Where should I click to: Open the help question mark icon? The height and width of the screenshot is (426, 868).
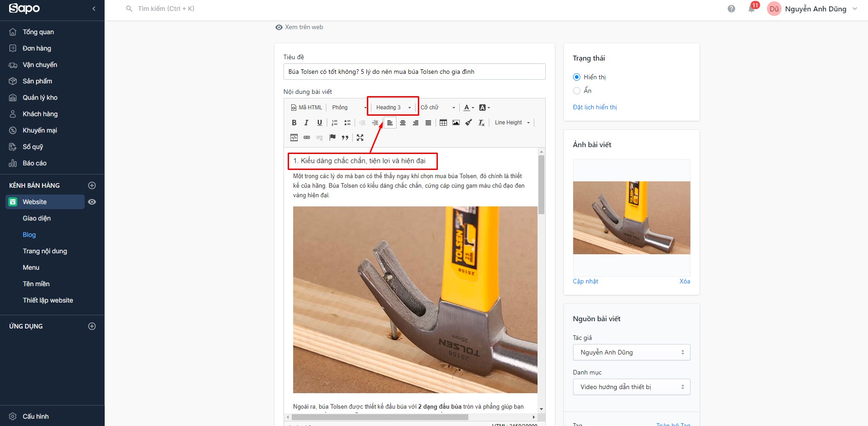pos(731,9)
